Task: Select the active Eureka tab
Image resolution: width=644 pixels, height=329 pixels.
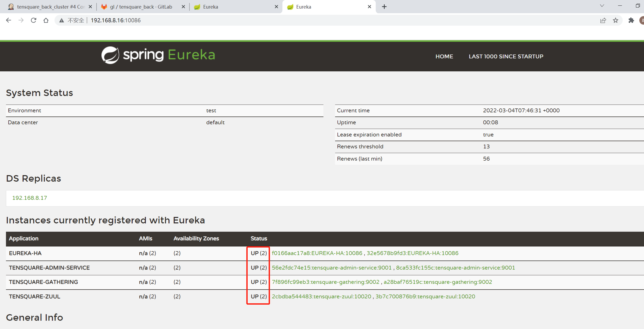Action: [x=328, y=7]
